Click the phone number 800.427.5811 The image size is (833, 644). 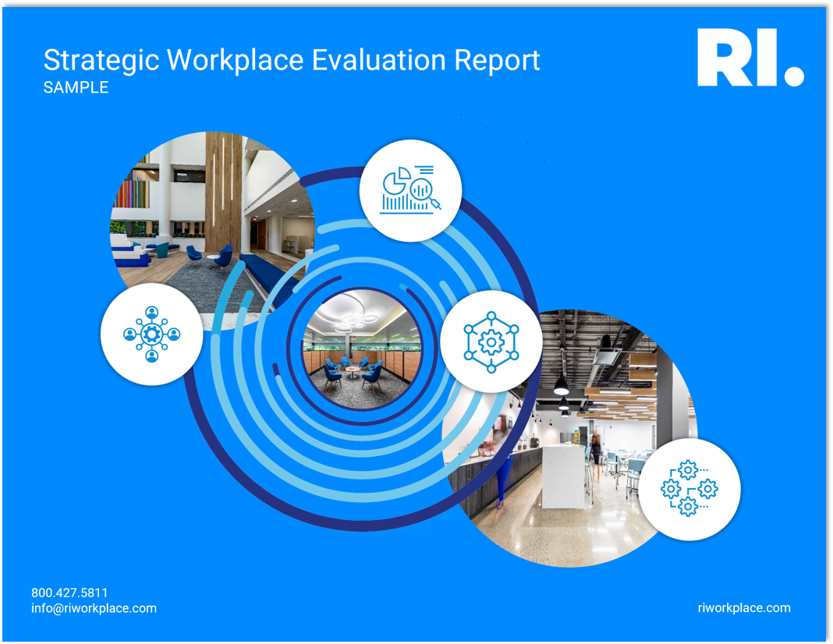point(69,593)
